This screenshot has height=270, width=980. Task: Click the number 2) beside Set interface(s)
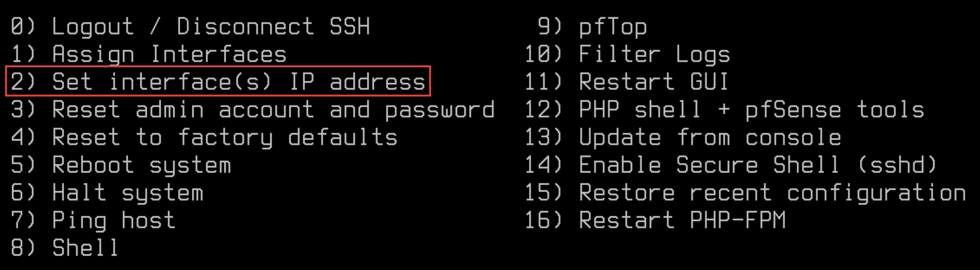[x=23, y=82]
